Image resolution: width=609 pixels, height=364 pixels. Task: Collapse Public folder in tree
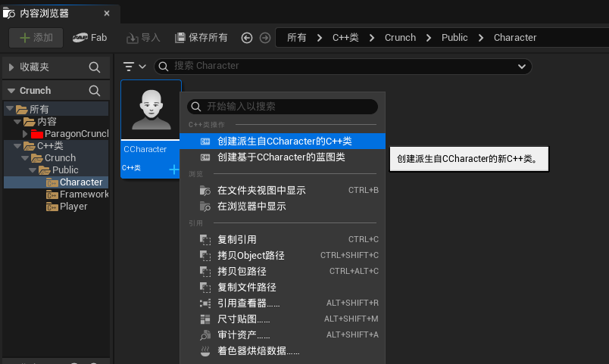pyautogui.click(x=33, y=170)
